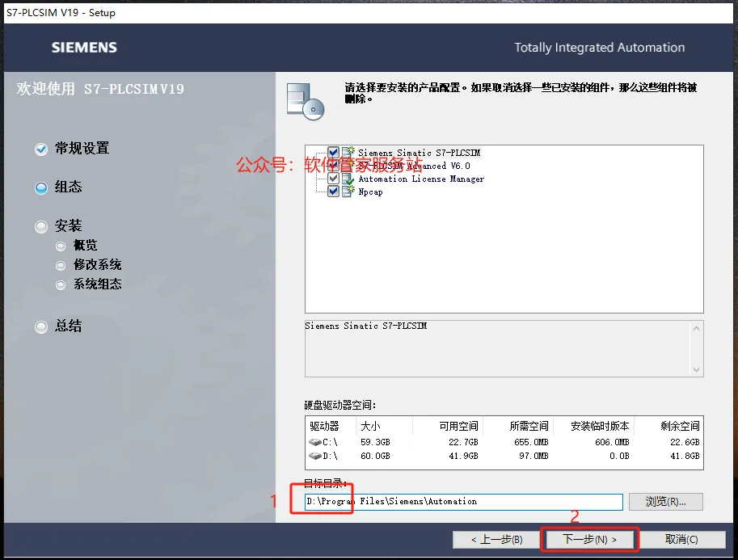Click the 22.6GB remaining space cell
Screen dimensions: 738x560
685,442
